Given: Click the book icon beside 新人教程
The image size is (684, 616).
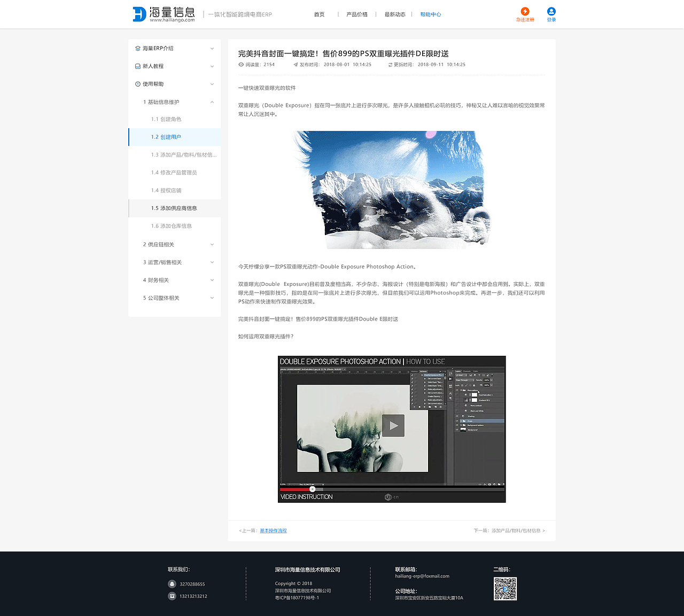Looking at the screenshot, I should click(138, 66).
